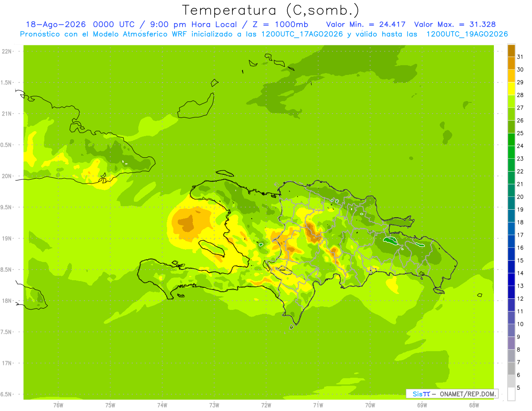Click the 20 label on the color scale
Image resolution: width=532 pixels, height=411 pixels.
(x=520, y=197)
